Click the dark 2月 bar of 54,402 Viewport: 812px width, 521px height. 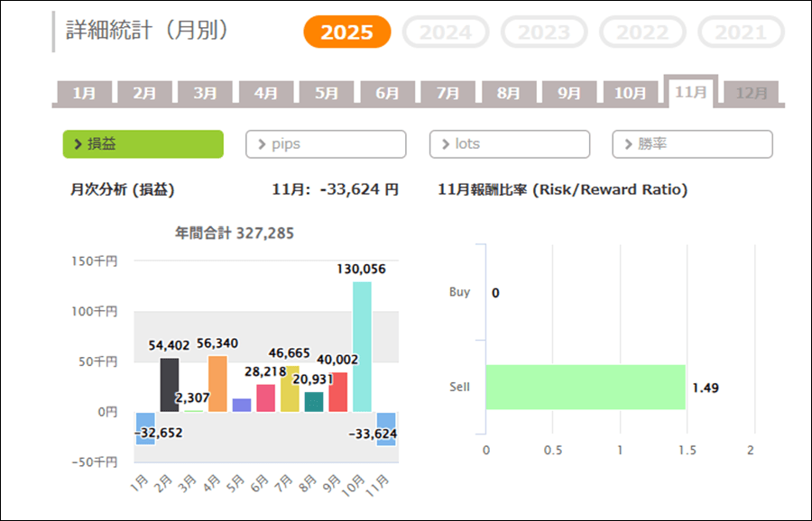[170, 385]
